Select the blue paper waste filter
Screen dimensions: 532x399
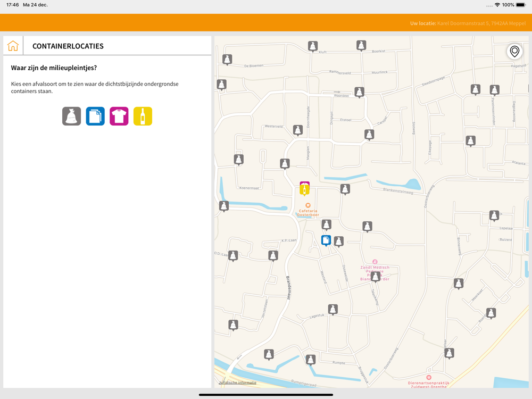(95, 116)
